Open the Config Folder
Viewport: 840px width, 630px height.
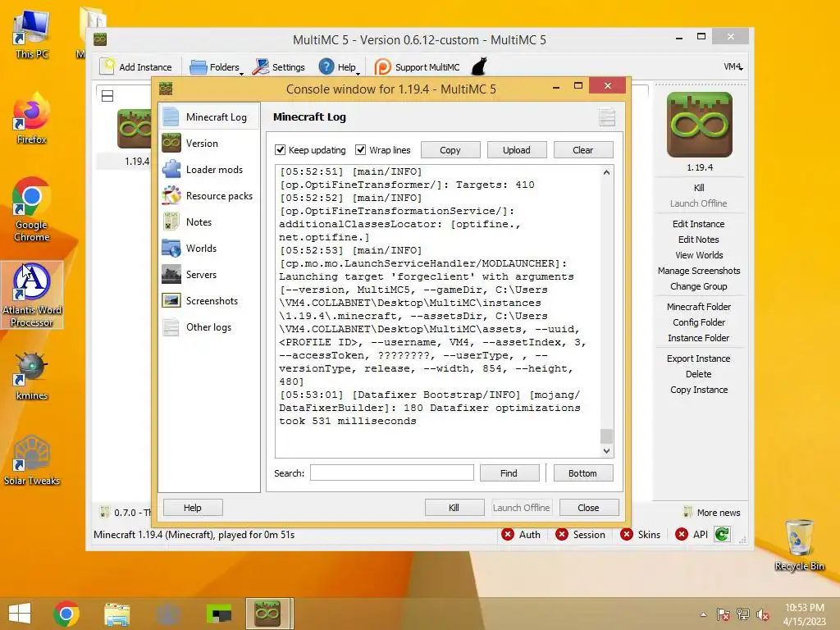pos(699,322)
